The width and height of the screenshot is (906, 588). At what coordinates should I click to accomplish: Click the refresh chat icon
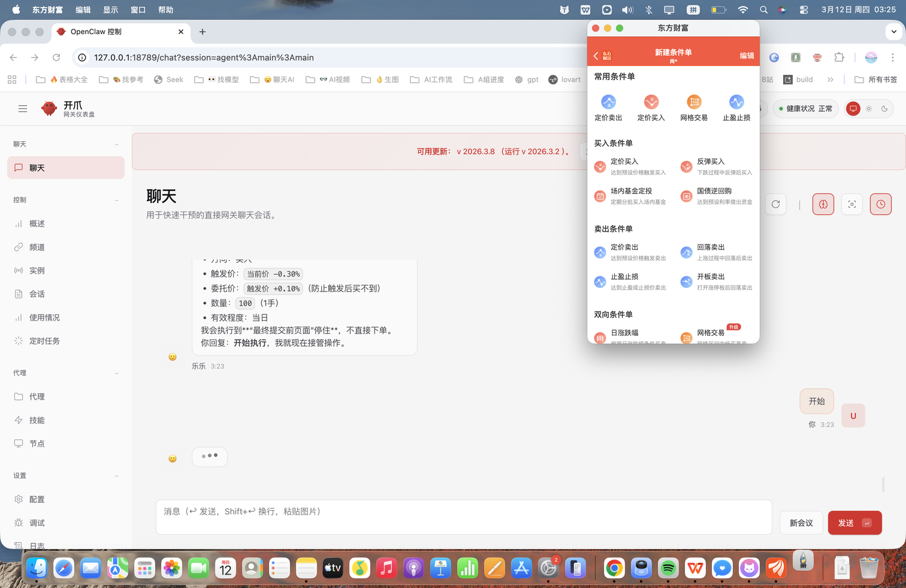(775, 204)
